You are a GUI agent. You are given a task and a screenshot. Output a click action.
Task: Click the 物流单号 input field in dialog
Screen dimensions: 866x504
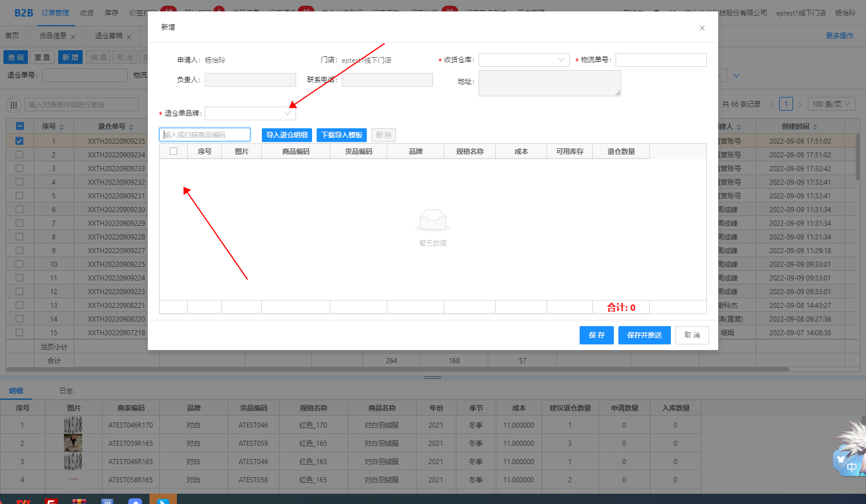coord(661,60)
